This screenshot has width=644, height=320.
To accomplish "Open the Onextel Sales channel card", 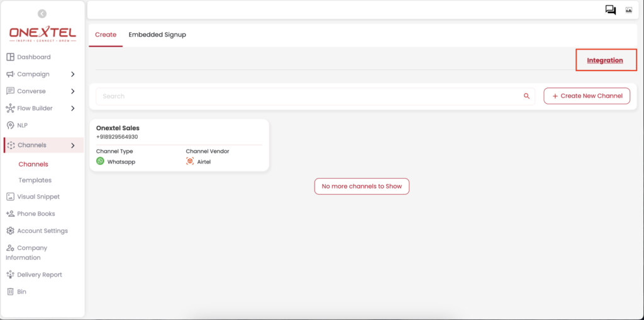I will pos(179,145).
